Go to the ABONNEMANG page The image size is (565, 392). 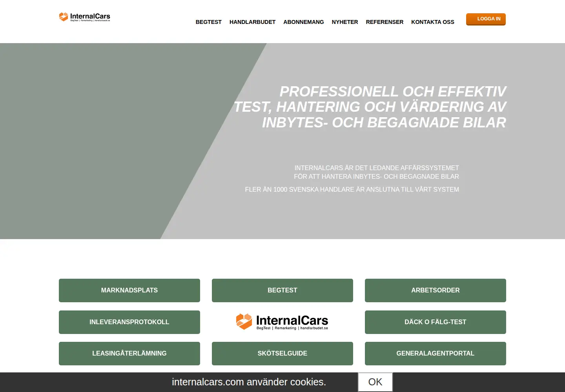[303, 22]
